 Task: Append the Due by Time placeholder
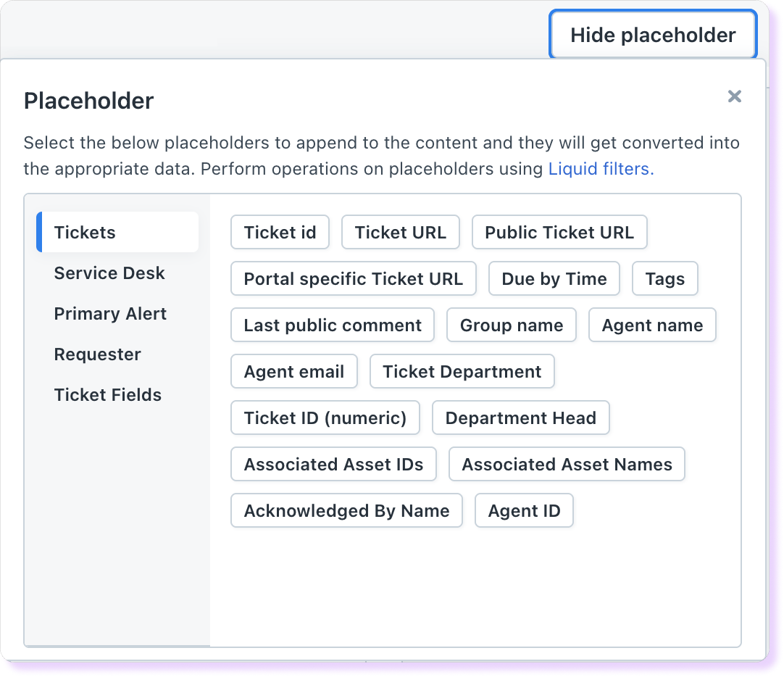tap(554, 279)
